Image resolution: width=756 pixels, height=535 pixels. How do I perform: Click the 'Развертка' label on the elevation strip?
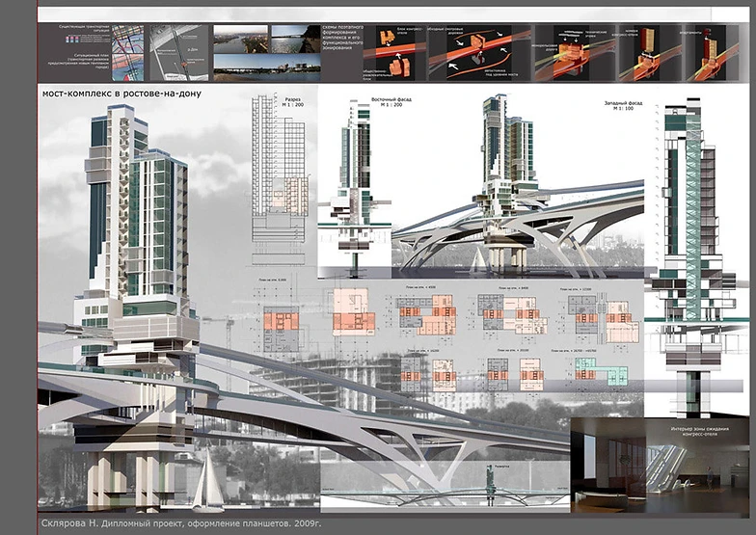coord(501,467)
